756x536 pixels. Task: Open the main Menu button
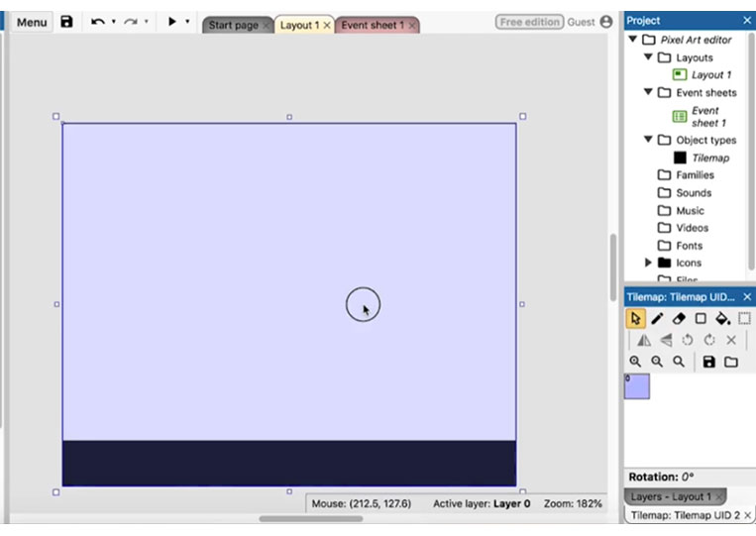pyautogui.click(x=32, y=22)
